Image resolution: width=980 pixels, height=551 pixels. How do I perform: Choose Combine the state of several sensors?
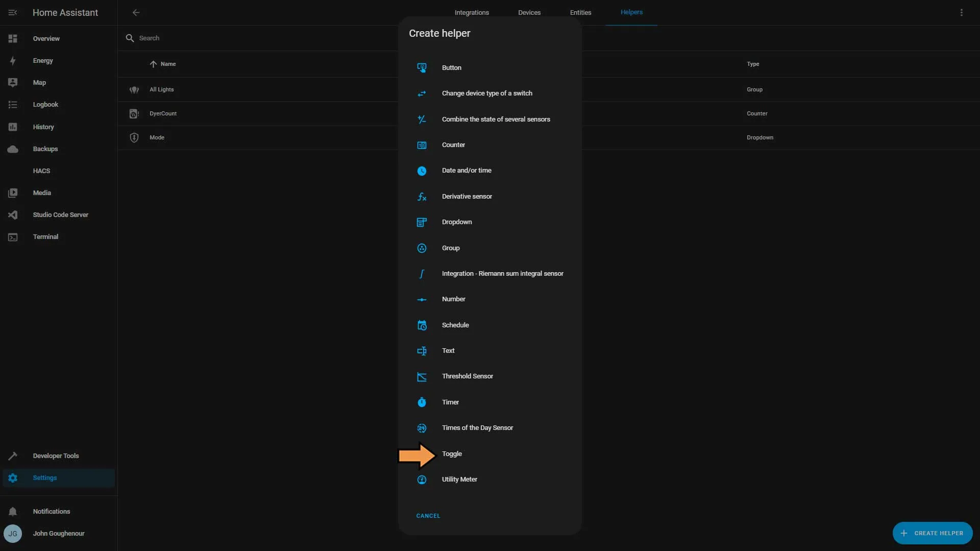pos(490,119)
